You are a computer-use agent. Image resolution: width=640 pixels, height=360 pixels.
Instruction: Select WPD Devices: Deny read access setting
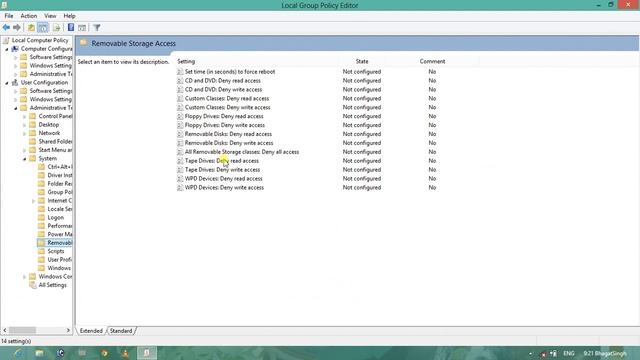pyautogui.click(x=223, y=178)
